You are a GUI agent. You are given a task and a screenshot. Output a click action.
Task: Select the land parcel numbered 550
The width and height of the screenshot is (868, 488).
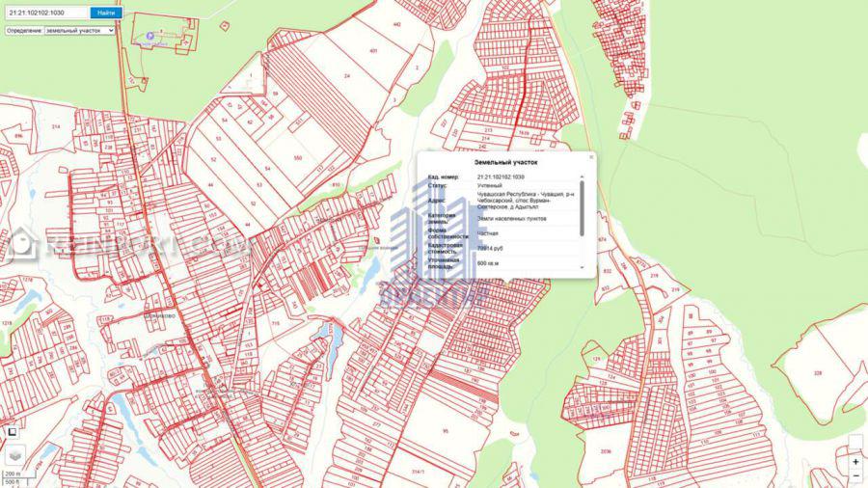[297, 157]
